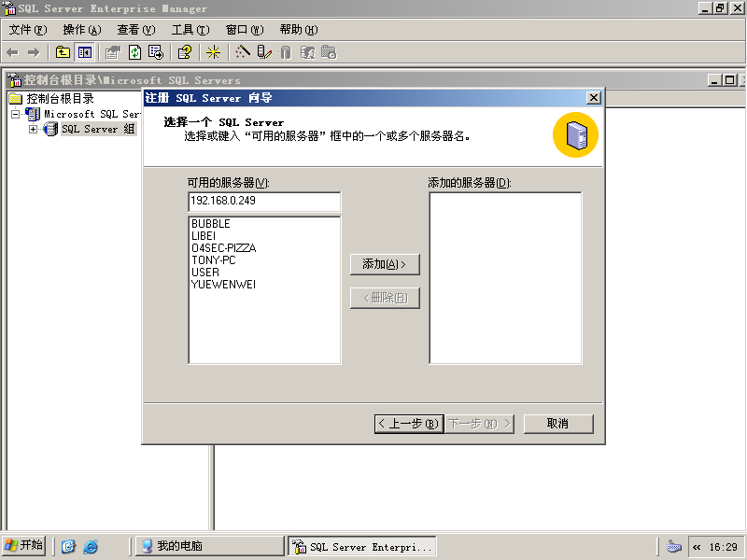Launch Internet Explorer from quick launch
The width and height of the screenshot is (747, 560).
click(91, 546)
